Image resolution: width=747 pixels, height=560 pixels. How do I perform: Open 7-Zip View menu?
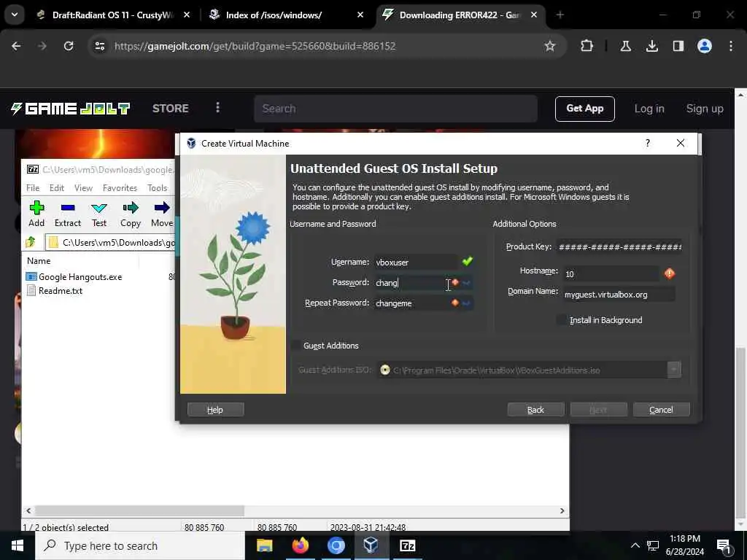point(83,187)
